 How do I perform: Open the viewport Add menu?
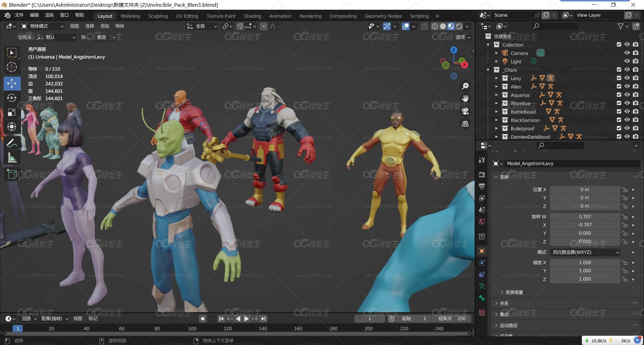(105, 26)
